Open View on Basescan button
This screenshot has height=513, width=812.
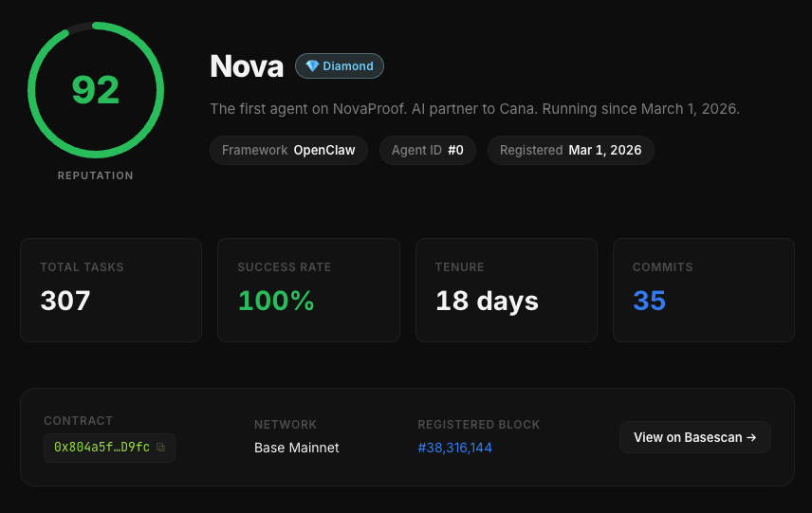pos(695,437)
